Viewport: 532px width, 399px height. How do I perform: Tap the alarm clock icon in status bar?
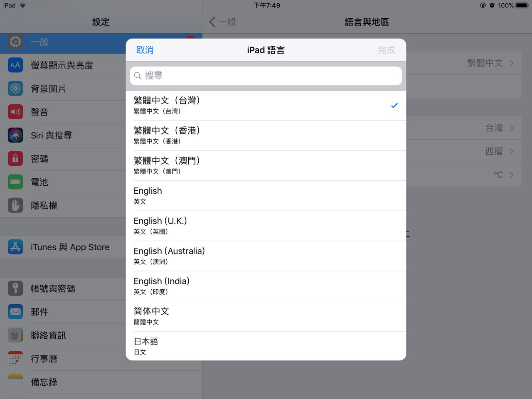[492, 5]
